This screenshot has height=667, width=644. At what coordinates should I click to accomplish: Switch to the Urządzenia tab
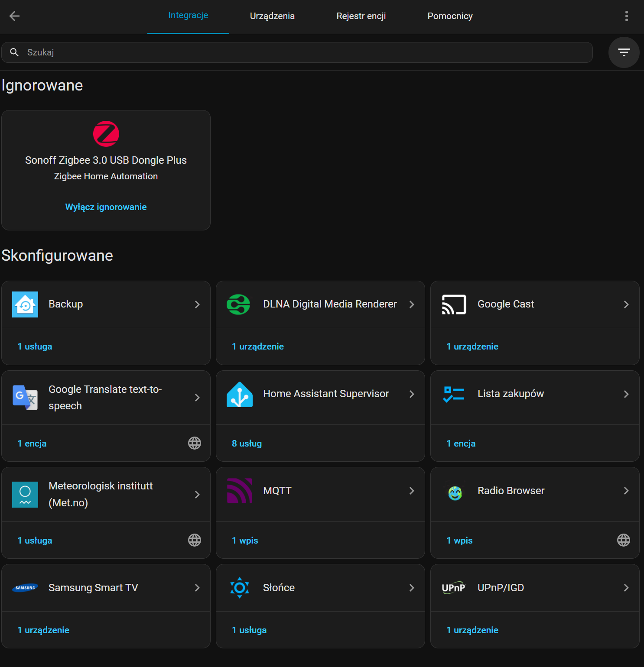(272, 16)
